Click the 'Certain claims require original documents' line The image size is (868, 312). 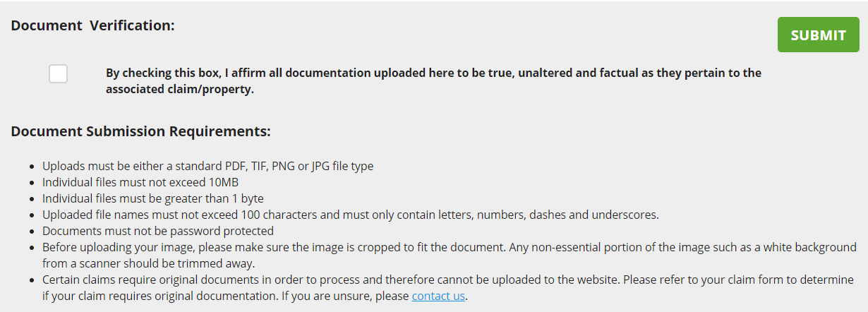(x=449, y=280)
